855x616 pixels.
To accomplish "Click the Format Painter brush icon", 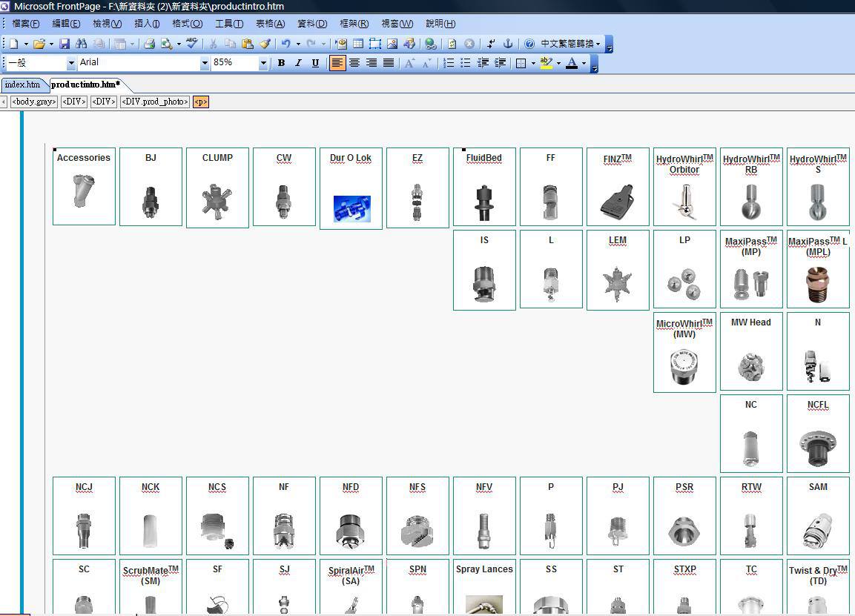I will tap(265, 44).
